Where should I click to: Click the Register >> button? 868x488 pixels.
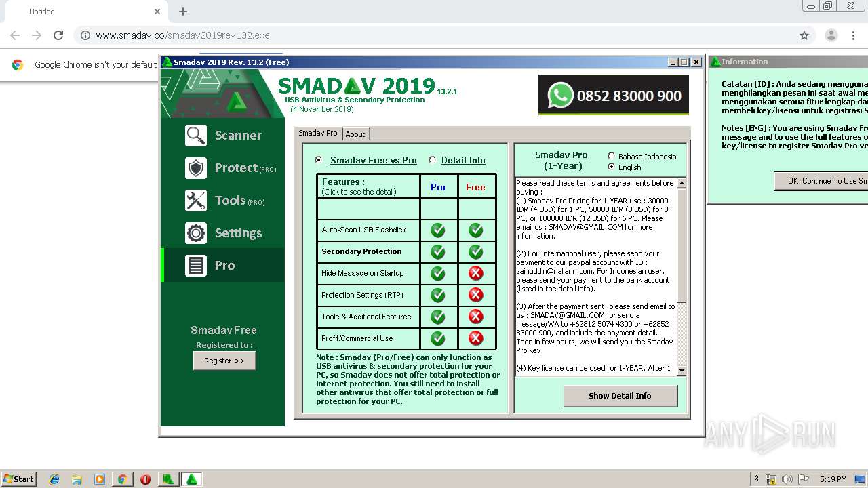pyautogui.click(x=224, y=361)
